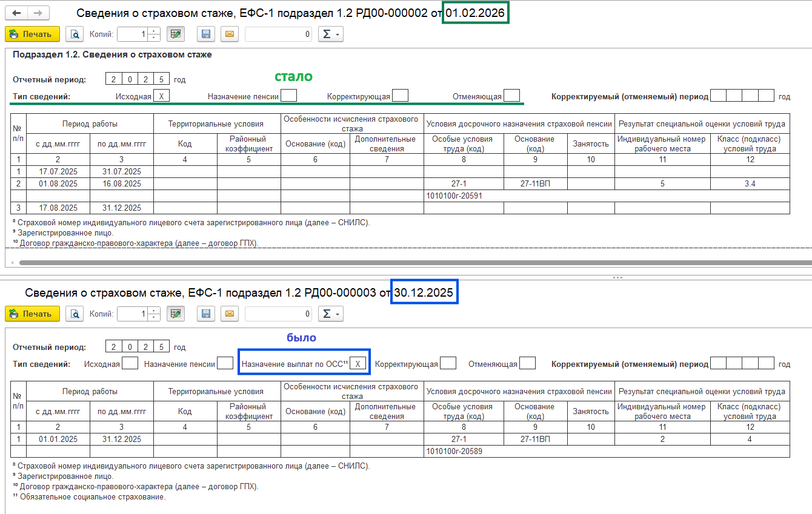812x514 pixels.
Task: Check the Корректирующая box in the top form
Action: [x=400, y=96]
